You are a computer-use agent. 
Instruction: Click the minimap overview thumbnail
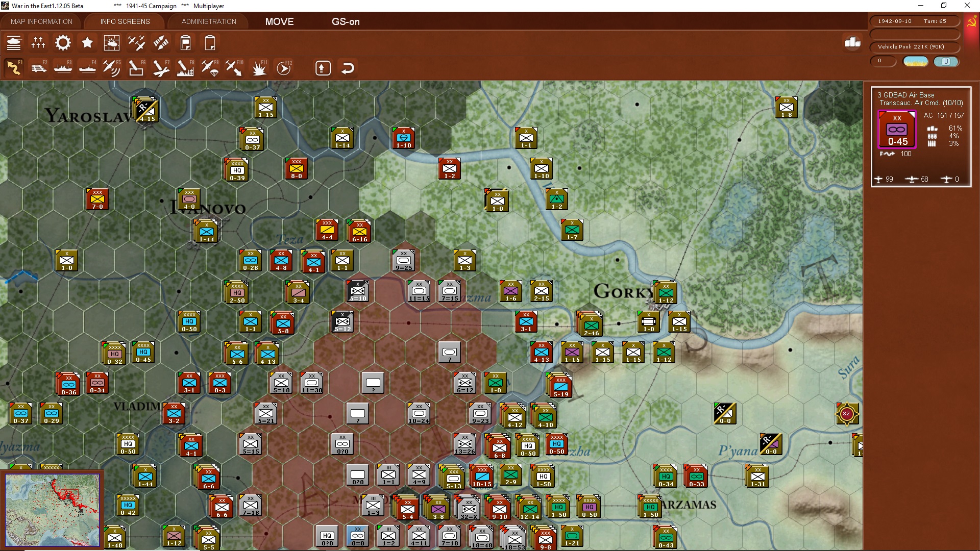coord(52,510)
